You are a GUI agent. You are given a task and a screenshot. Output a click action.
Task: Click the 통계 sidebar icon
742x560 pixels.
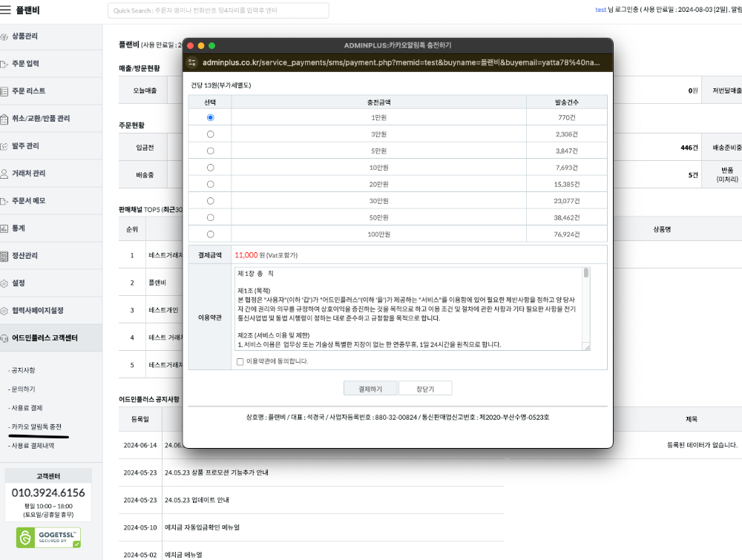click(4, 228)
